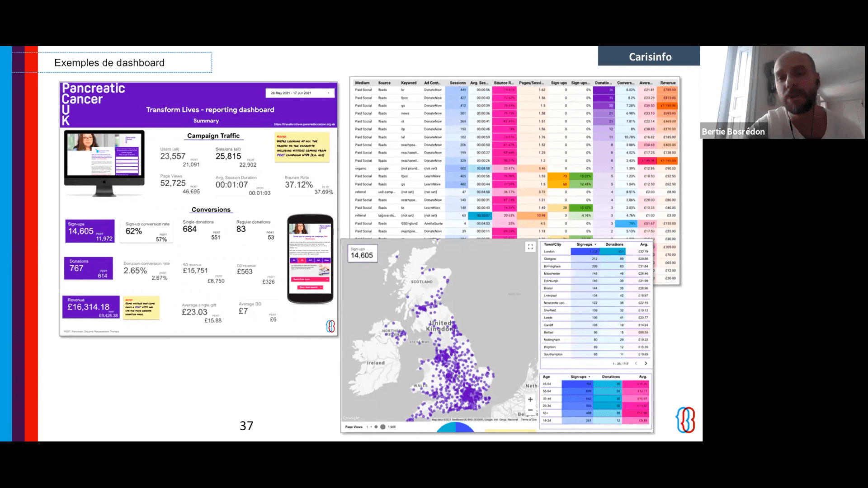Click the yellow note beside Revenue
Screen dimensions: 868x488
(141, 308)
